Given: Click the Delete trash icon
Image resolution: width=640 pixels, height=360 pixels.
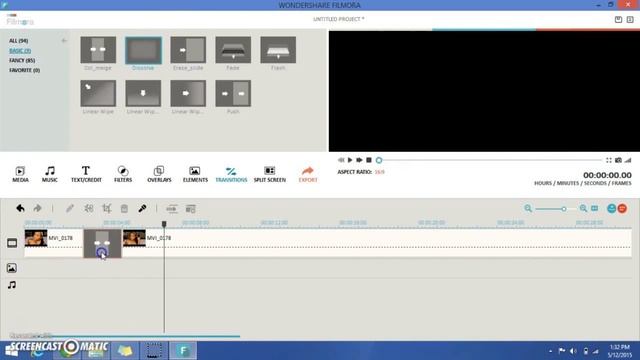Looking at the screenshot, I should 124,209.
